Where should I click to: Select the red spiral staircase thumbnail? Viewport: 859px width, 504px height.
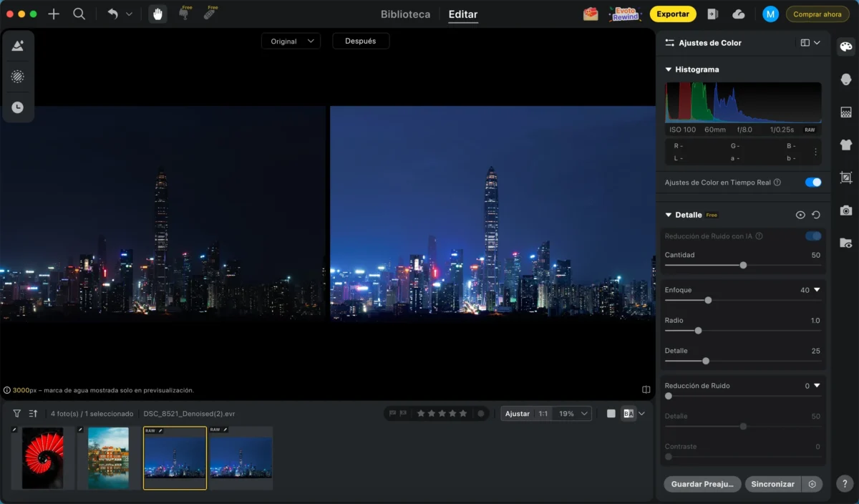coord(43,458)
